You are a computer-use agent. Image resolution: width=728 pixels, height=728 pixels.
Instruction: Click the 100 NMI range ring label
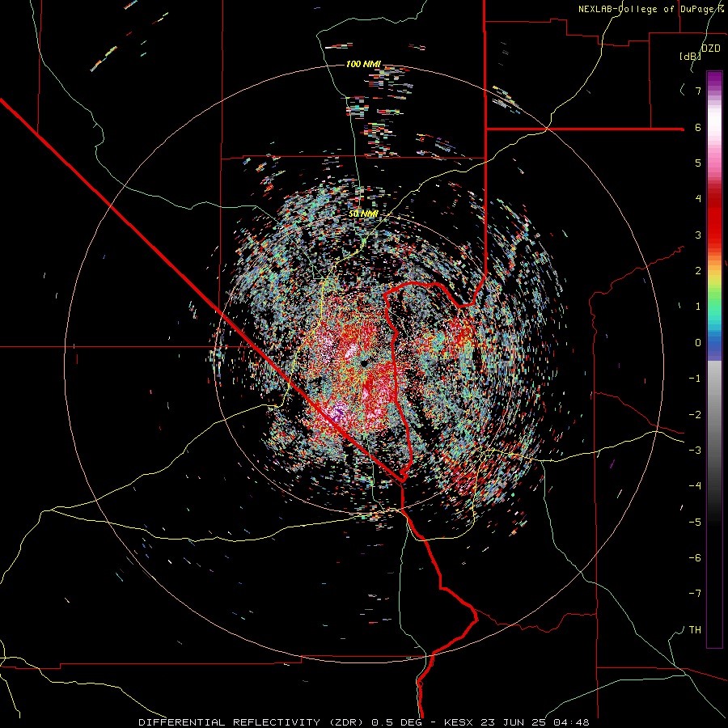pos(363,64)
